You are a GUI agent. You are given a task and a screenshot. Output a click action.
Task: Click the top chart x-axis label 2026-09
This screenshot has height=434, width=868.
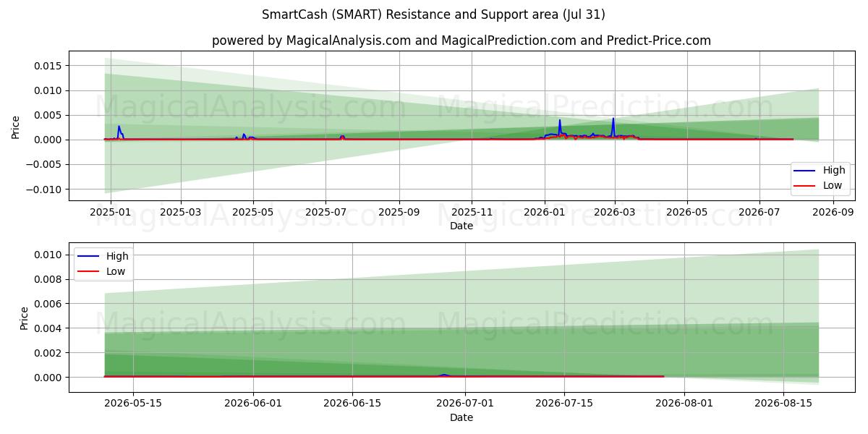tap(833, 213)
